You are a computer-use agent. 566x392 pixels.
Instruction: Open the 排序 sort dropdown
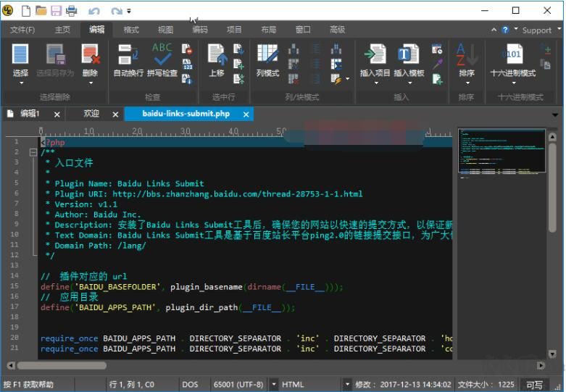(466, 82)
